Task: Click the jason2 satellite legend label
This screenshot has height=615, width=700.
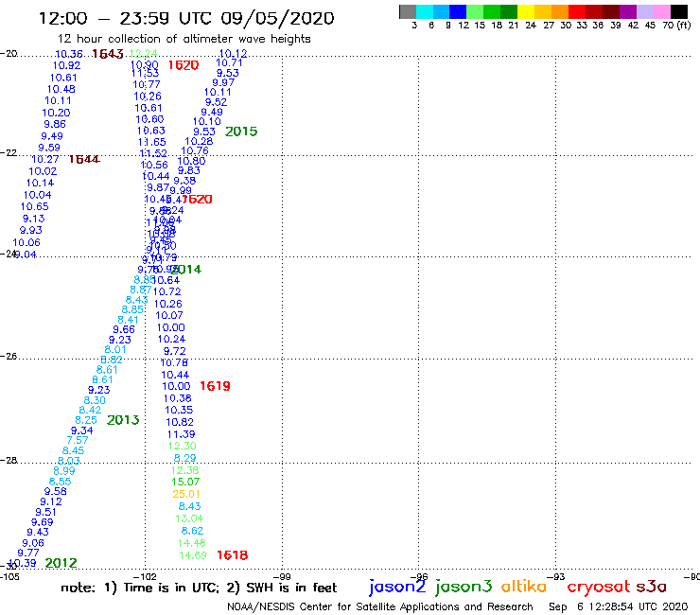Action: click(397, 587)
